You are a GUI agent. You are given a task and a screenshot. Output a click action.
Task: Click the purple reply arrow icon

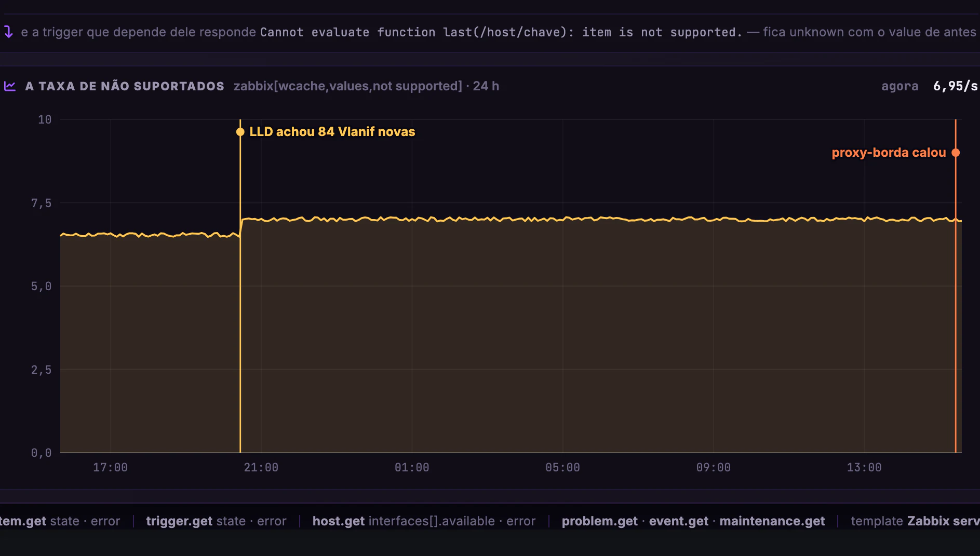[x=8, y=32]
